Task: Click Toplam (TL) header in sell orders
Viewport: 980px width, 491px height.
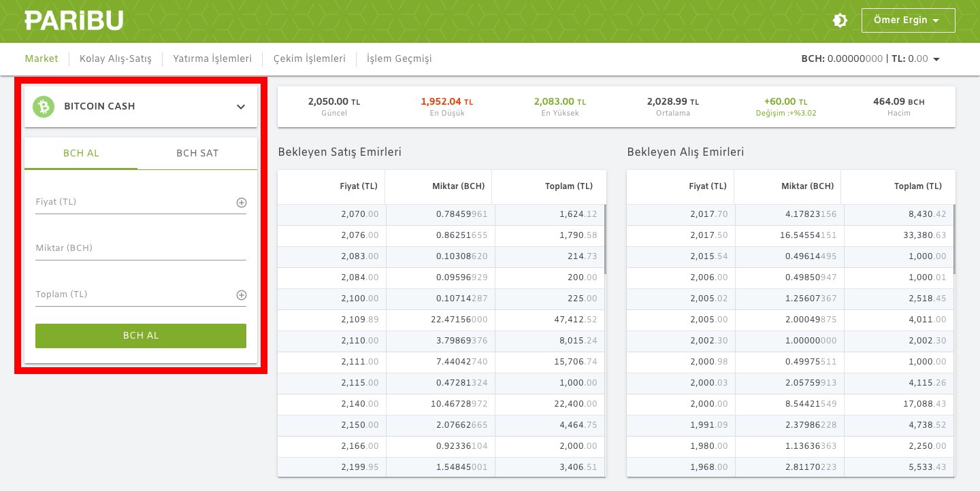Action: coord(569,186)
